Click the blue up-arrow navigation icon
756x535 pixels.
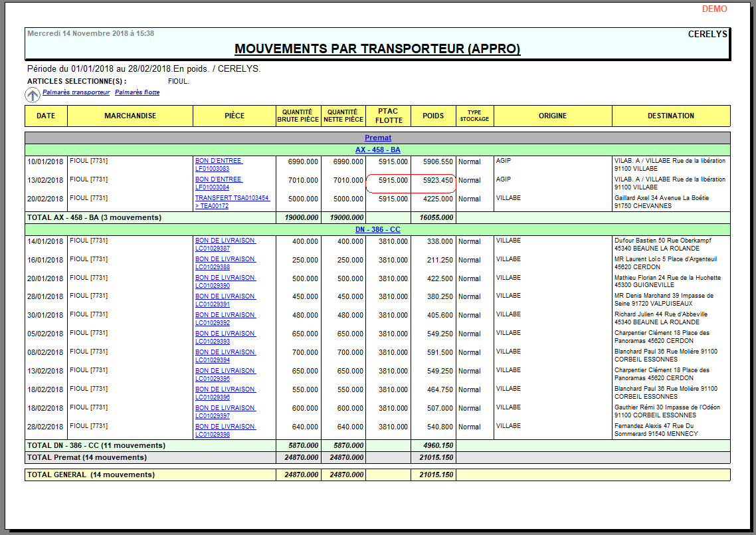32,95
